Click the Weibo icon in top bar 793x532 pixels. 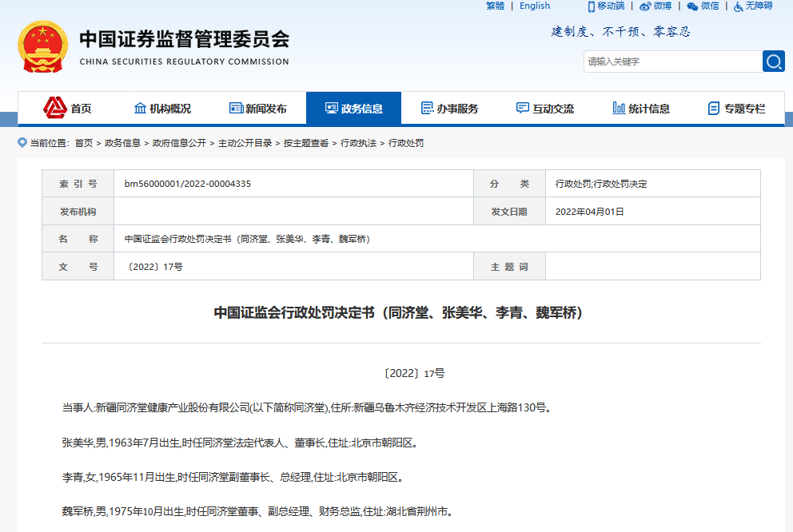pos(645,6)
